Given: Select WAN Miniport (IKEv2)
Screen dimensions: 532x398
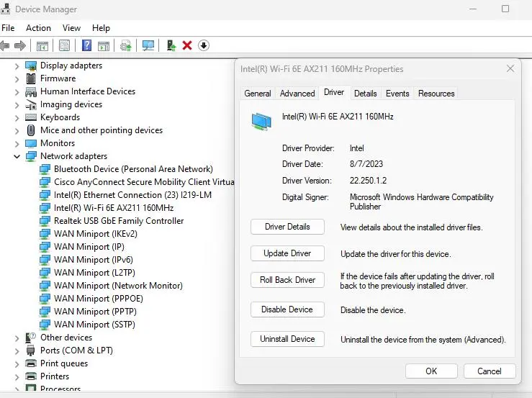Looking at the screenshot, I should pos(96,234).
